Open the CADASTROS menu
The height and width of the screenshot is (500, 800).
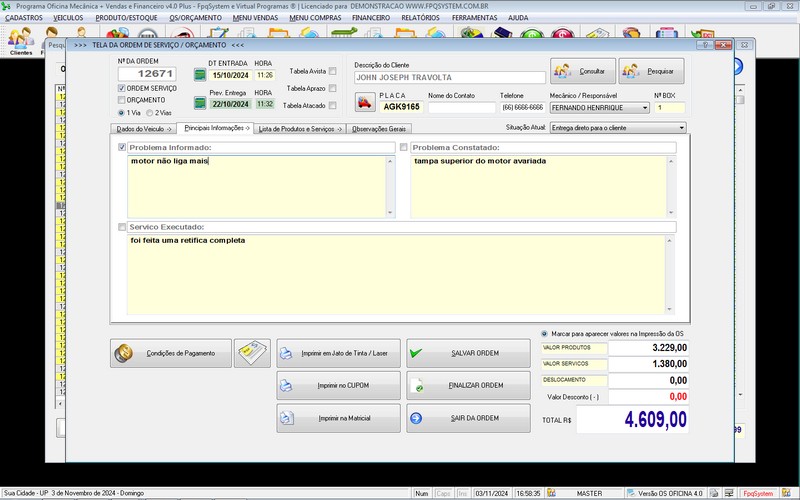click(x=24, y=18)
